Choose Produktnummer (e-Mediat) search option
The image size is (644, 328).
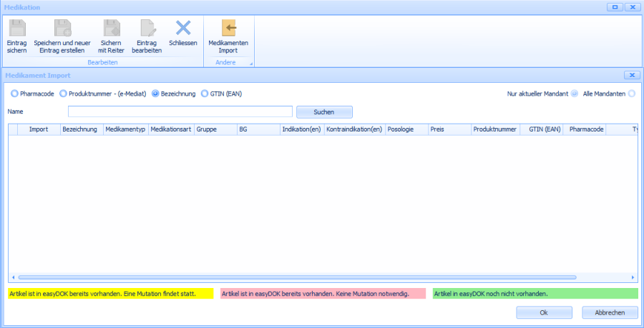pos(63,94)
